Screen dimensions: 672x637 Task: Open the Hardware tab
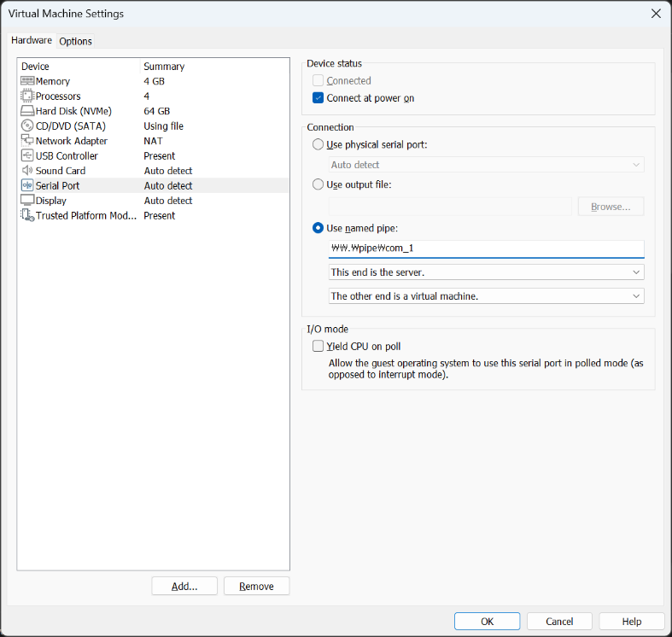pos(32,40)
